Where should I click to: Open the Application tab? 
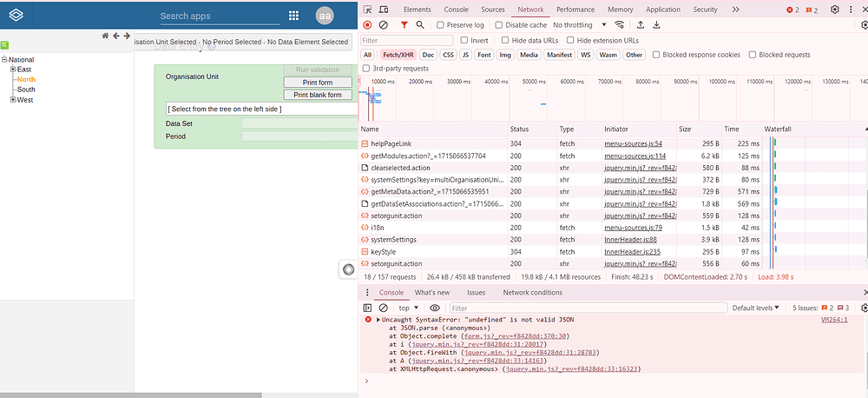click(662, 10)
